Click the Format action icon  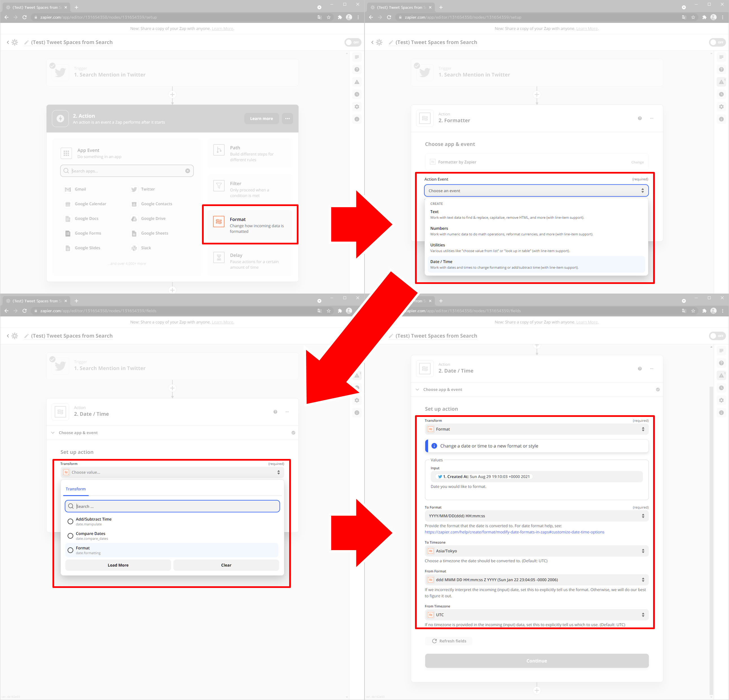tap(219, 221)
